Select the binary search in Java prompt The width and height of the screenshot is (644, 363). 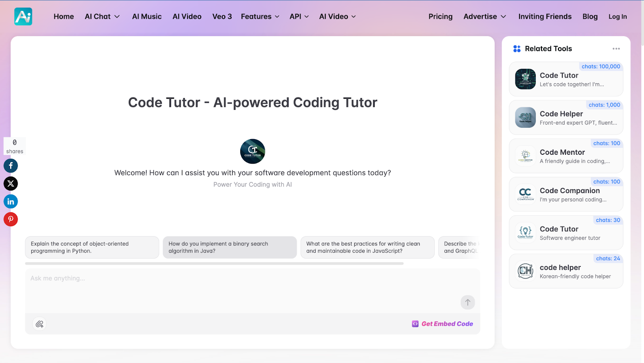point(230,247)
